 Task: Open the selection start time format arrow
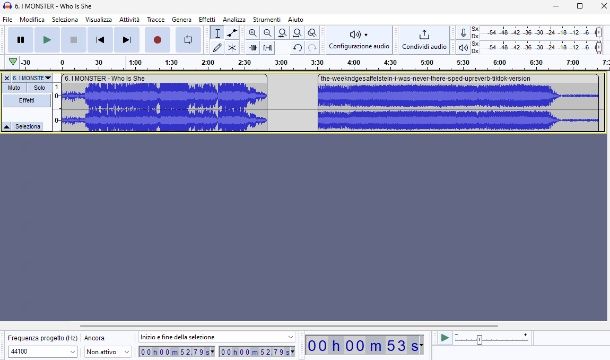(212, 352)
